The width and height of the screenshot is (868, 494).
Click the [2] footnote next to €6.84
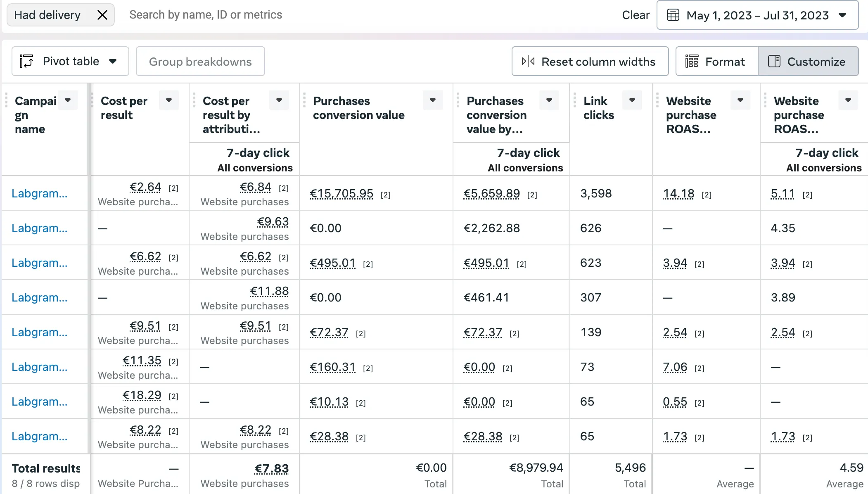coord(284,188)
